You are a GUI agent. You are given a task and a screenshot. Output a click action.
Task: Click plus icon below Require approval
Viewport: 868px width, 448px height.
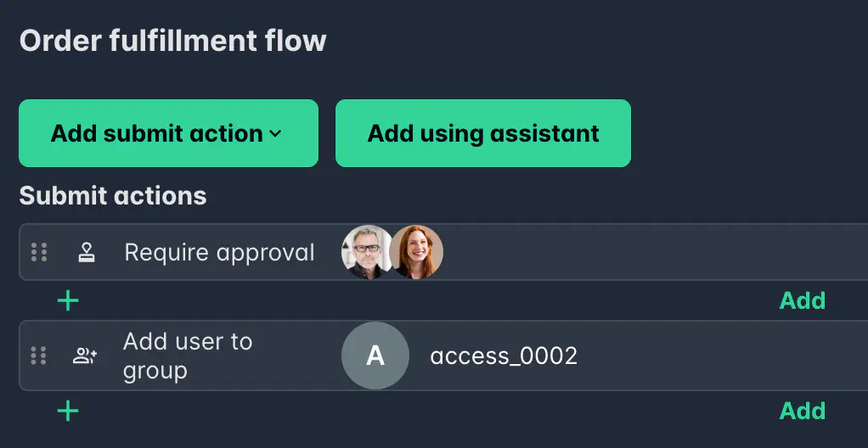coord(68,301)
